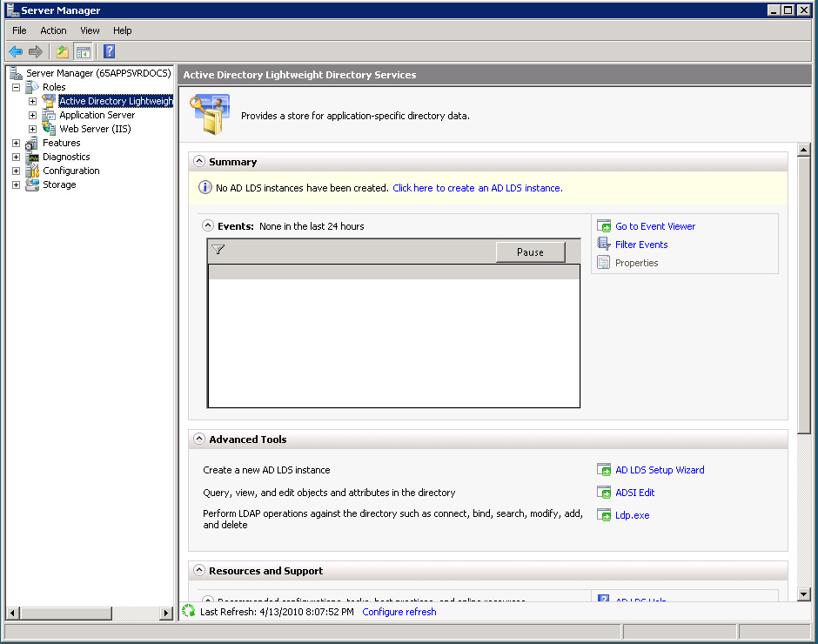The width and height of the screenshot is (818, 644).
Task: Expand the Diagnostics tree node
Action: [x=16, y=157]
